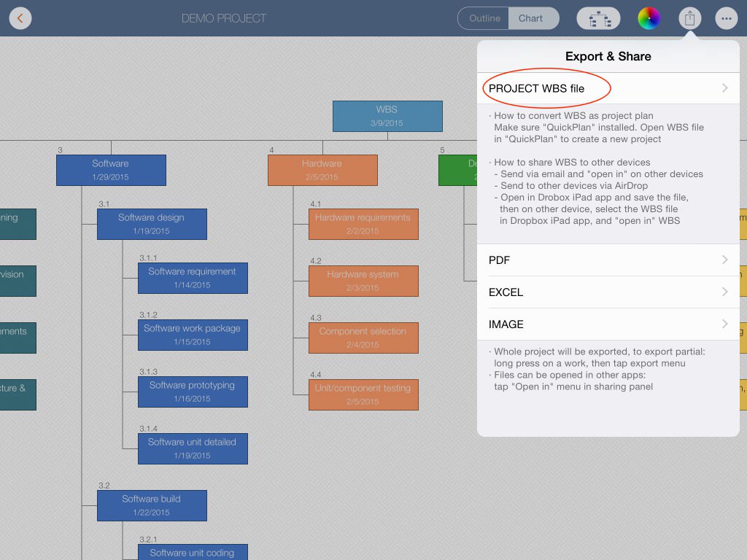Tap the Hardware requirements box
Image resolution: width=747 pixels, height=560 pixels.
(363, 224)
